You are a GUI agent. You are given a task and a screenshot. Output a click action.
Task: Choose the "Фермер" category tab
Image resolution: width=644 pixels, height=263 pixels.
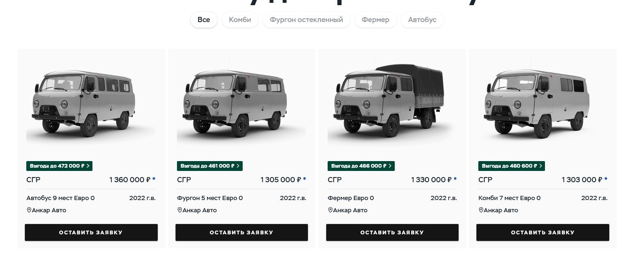click(x=376, y=20)
